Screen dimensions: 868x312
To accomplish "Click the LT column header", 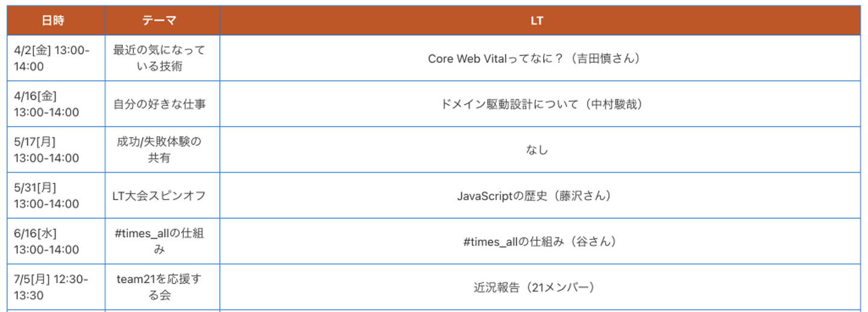I will click(536, 20).
